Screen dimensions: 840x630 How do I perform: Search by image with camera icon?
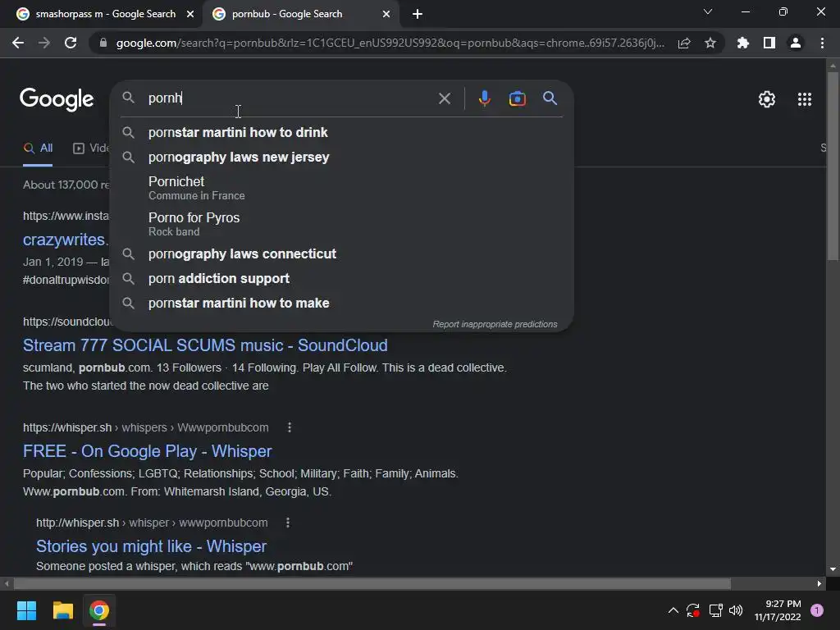pos(517,98)
